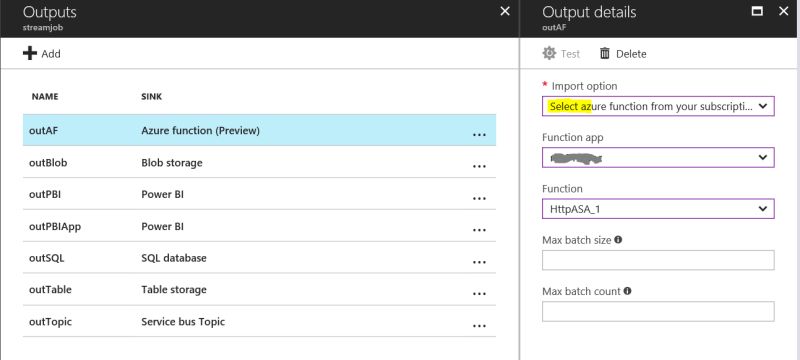This screenshot has height=360, width=800.
Task: Click the Delete label in the Output details toolbar
Action: click(631, 54)
